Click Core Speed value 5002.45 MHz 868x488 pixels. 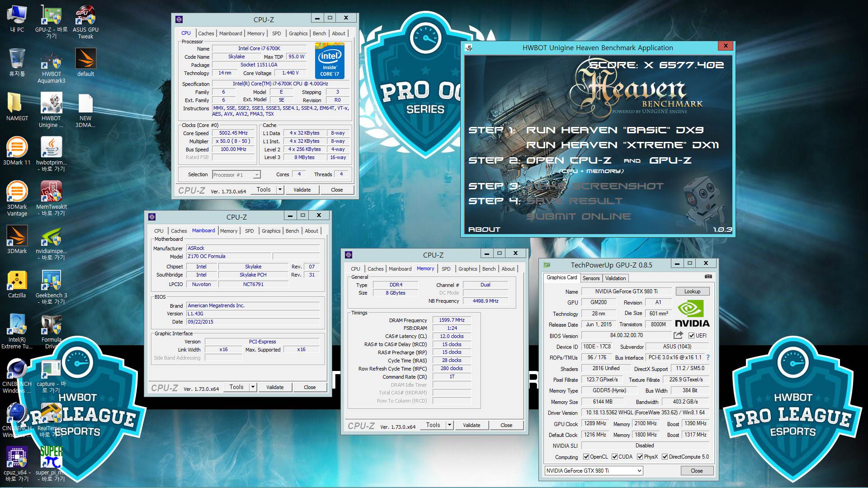coord(233,133)
